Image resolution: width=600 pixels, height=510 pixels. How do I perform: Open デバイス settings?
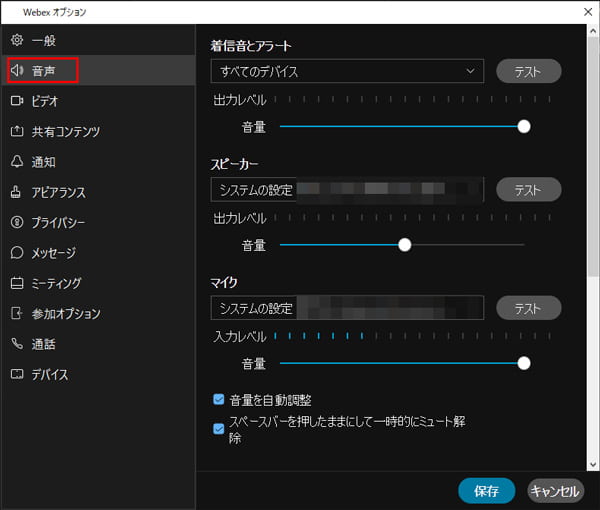(98, 374)
